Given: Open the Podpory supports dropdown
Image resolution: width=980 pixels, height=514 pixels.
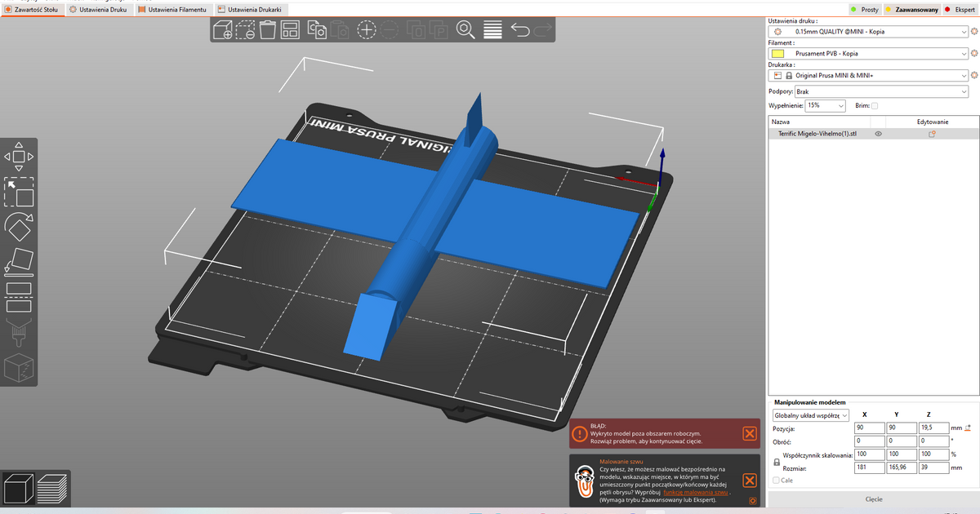Looking at the screenshot, I should [x=871, y=92].
